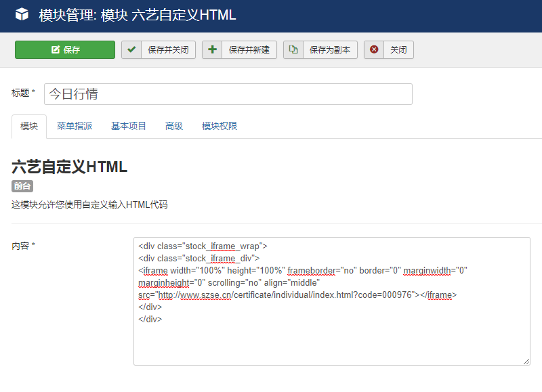Image resolution: width=542 pixels, height=392 pixels.
Task: Open the 模块权限 tab
Action: tap(217, 125)
